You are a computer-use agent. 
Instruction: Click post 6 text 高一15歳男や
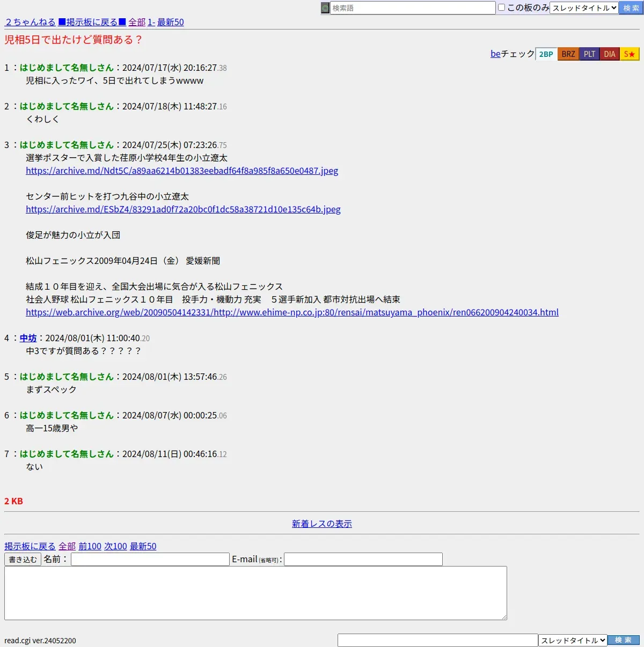coord(52,428)
